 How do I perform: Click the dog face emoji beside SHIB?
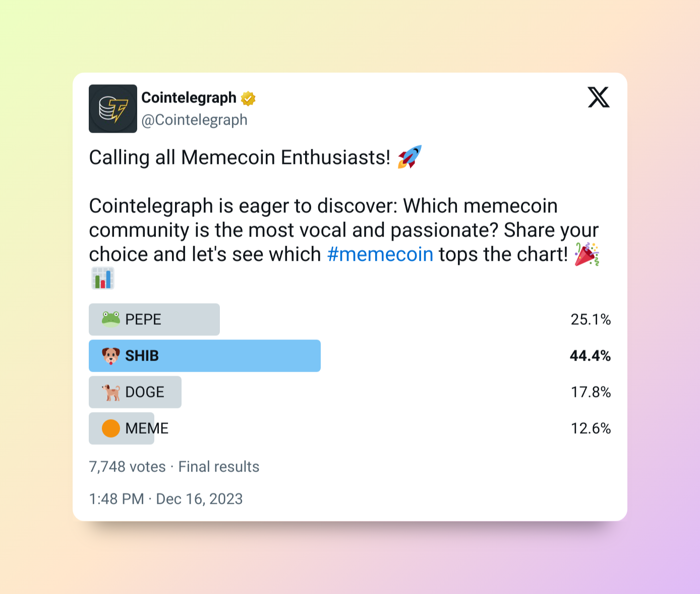[111, 355]
